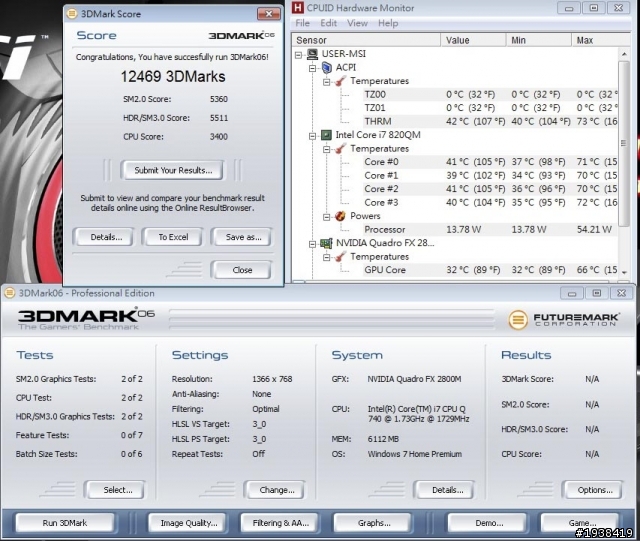Viewport: 640px width, 541px height.
Task: Click the Game button
Action: click(x=580, y=523)
